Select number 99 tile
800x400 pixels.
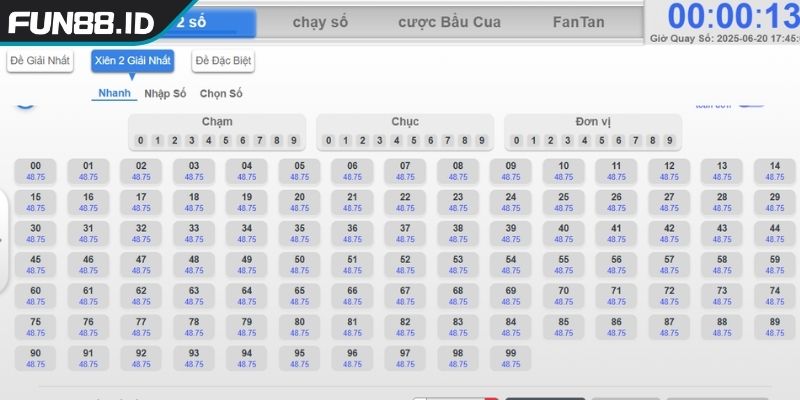tap(511, 358)
